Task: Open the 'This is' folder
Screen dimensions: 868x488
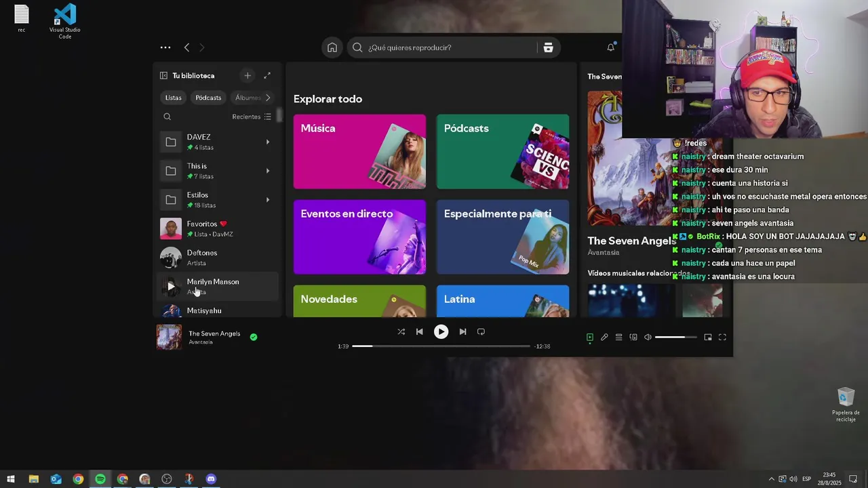Action: 216,171
